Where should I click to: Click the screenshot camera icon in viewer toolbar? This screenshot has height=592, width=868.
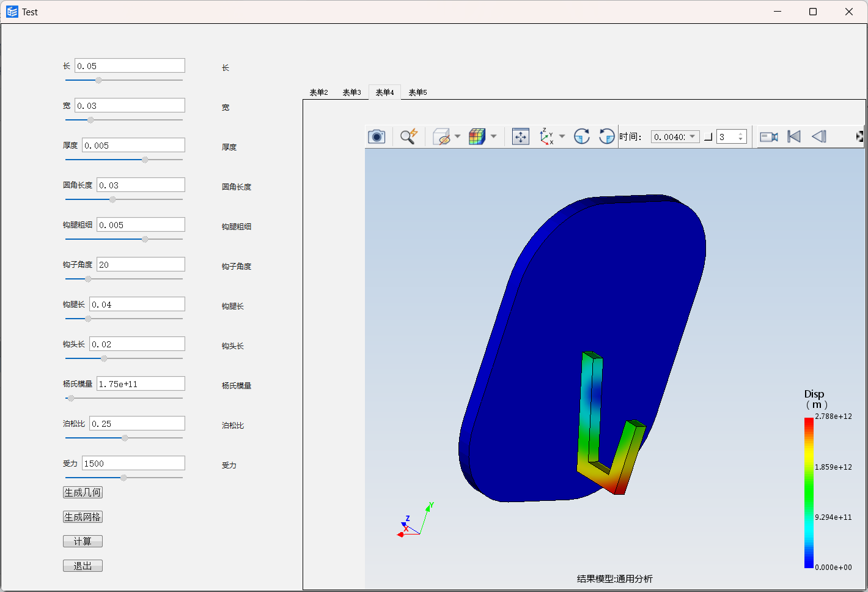pyautogui.click(x=377, y=136)
